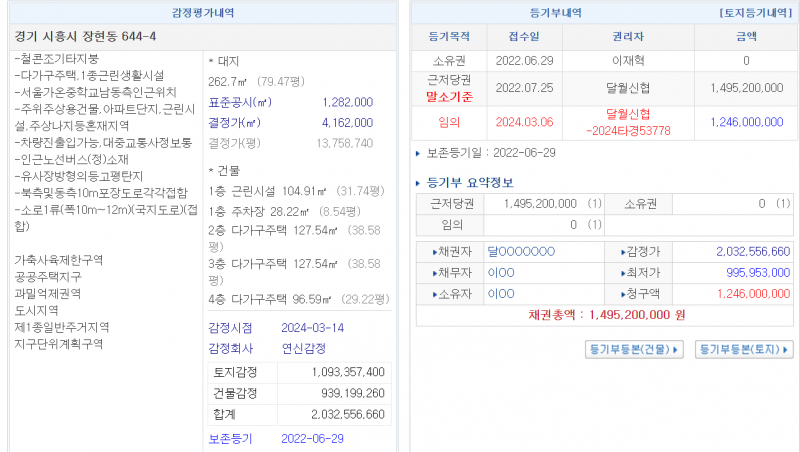Click the red 말소기준 label
The image size is (800, 452).
[x=449, y=97]
